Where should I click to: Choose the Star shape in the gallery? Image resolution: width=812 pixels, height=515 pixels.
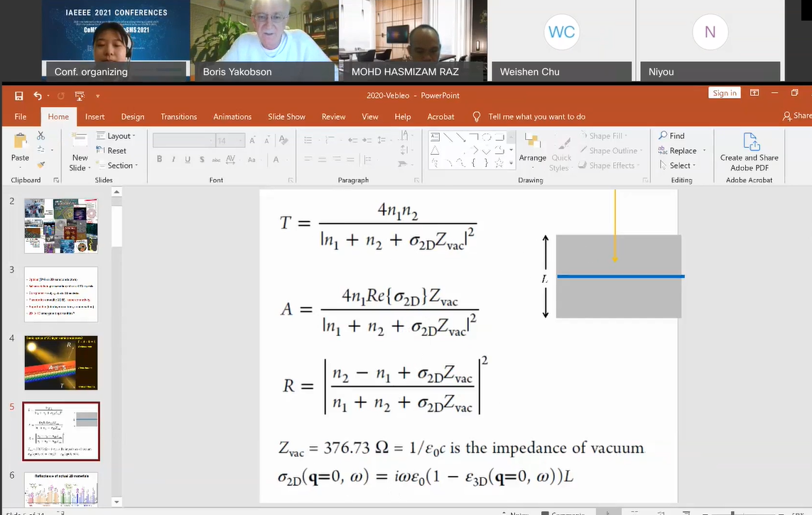[x=499, y=163]
